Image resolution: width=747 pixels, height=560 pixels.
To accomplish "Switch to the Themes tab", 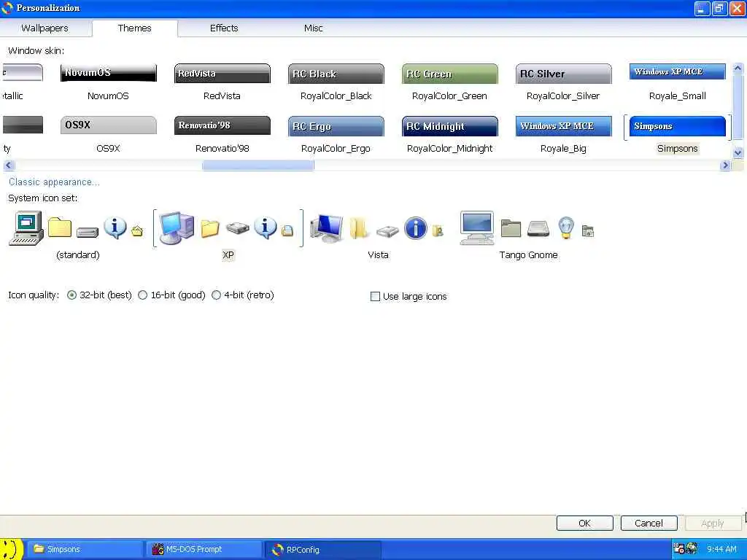I will pyautogui.click(x=135, y=28).
